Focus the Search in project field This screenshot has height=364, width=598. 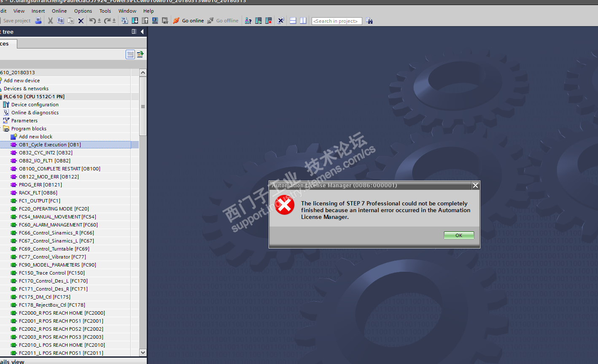click(x=337, y=21)
